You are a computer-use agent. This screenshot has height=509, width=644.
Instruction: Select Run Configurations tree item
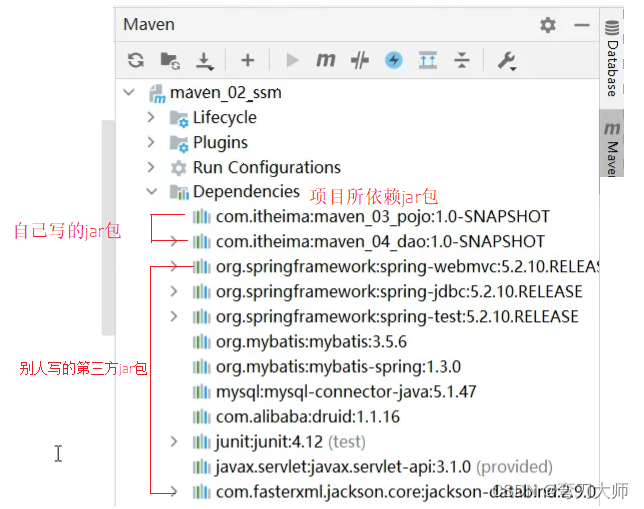click(267, 168)
